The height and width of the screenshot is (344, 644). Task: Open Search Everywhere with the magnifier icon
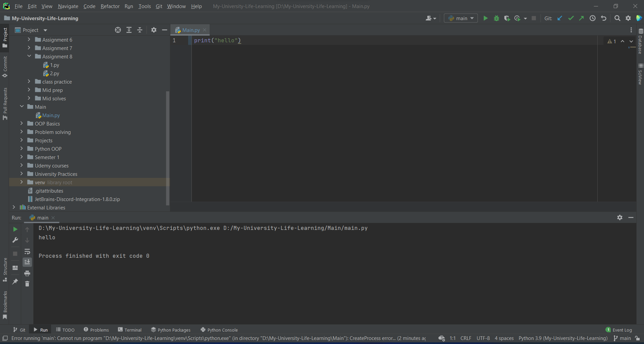pos(617,18)
